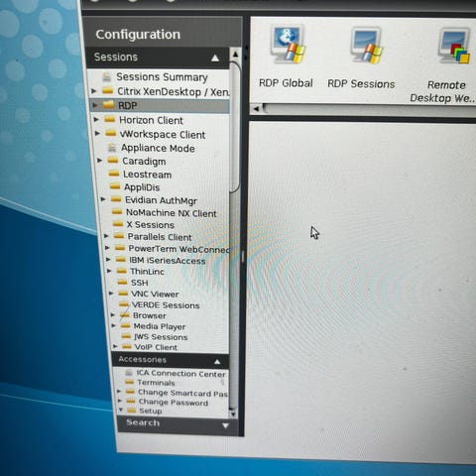Expand the Citrix XenDesktop tree node
476x476 pixels.
pyautogui.click(x=94, y=90)
